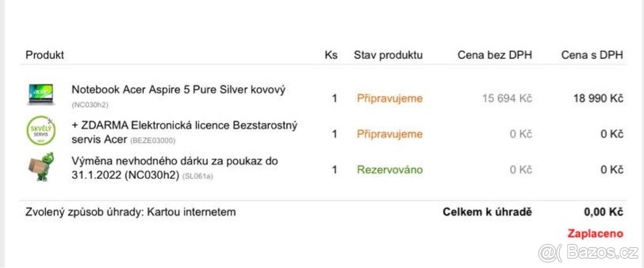
Task: Click the Stav produktu column header
Action: 388,55
